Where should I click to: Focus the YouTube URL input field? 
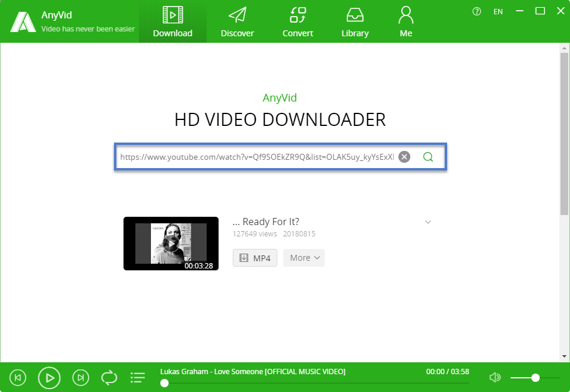click(x=257, y=157)
